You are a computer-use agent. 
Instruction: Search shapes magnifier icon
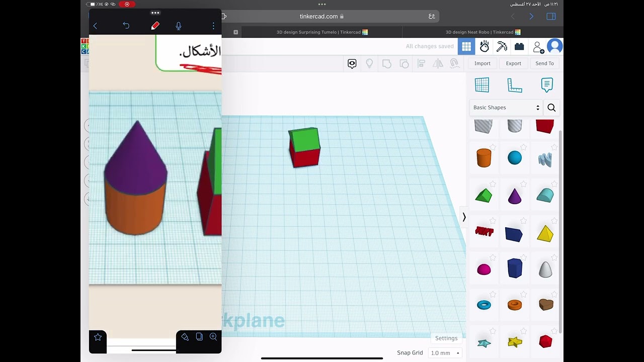coord(551,108)
